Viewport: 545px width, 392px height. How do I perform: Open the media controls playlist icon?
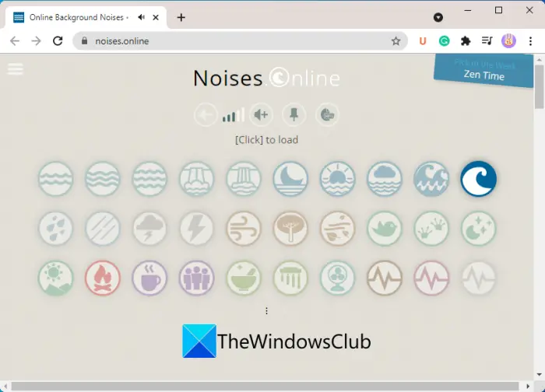tap(487, 41)
